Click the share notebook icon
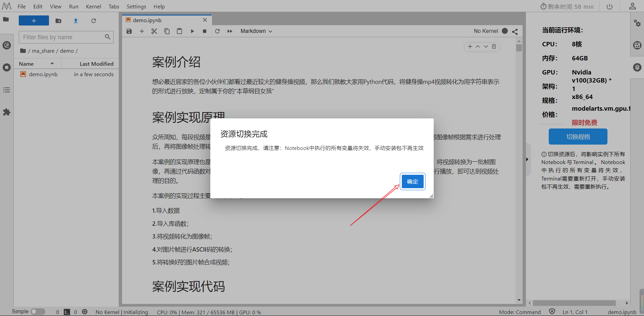 [515, 32]
